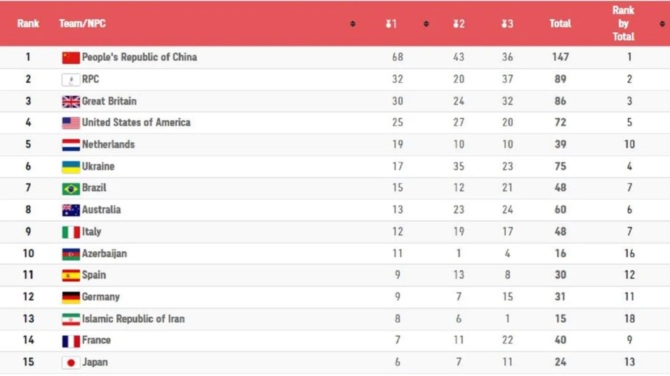The width and height of the screenshot is (670, 376).
Task: Click the RPC emblem icon
Action: click(71, 80)
